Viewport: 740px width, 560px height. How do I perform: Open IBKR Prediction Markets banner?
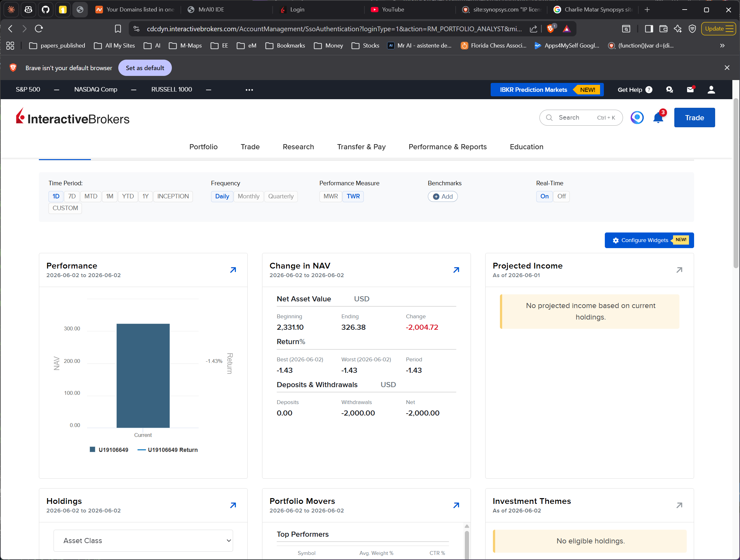point(547,90)
